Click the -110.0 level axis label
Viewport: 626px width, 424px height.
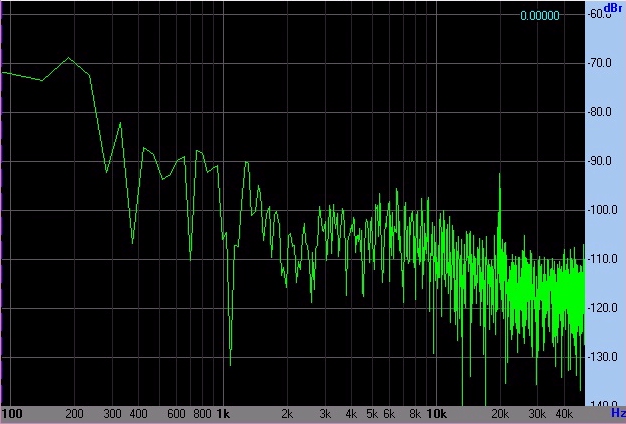pos(602,259)
